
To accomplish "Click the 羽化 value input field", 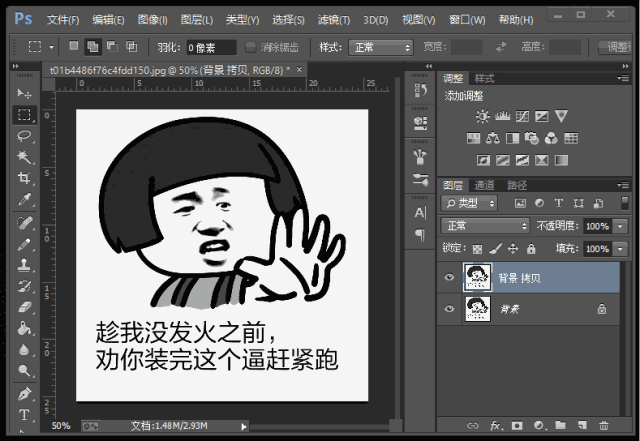I will (211, 47).
